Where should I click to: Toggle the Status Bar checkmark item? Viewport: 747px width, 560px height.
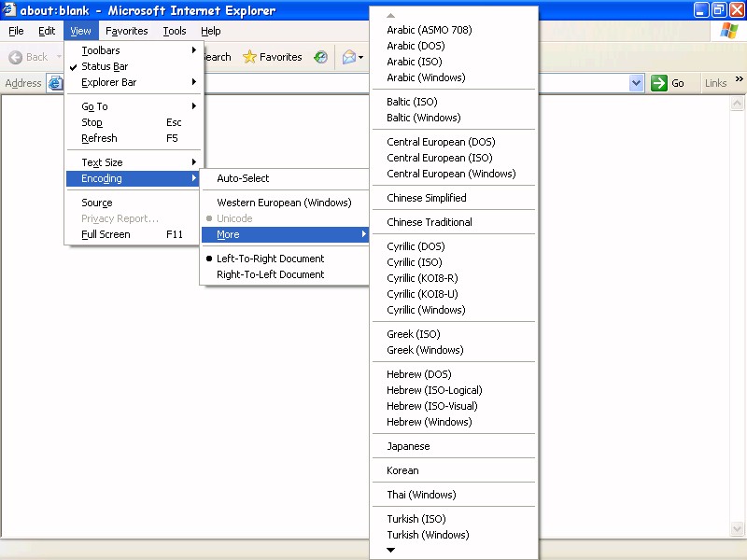click(x=133, y=66)
